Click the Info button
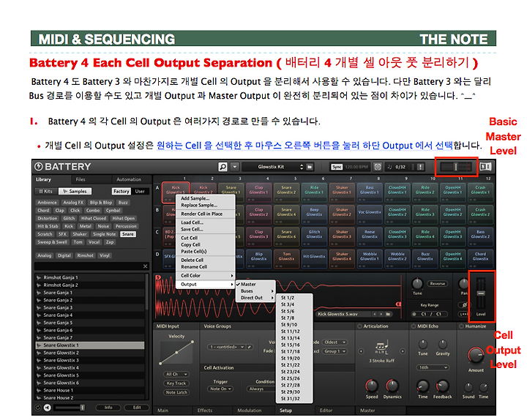Image resolution: width=527 pixels, height=420 pixels. [x=108, y=408]
